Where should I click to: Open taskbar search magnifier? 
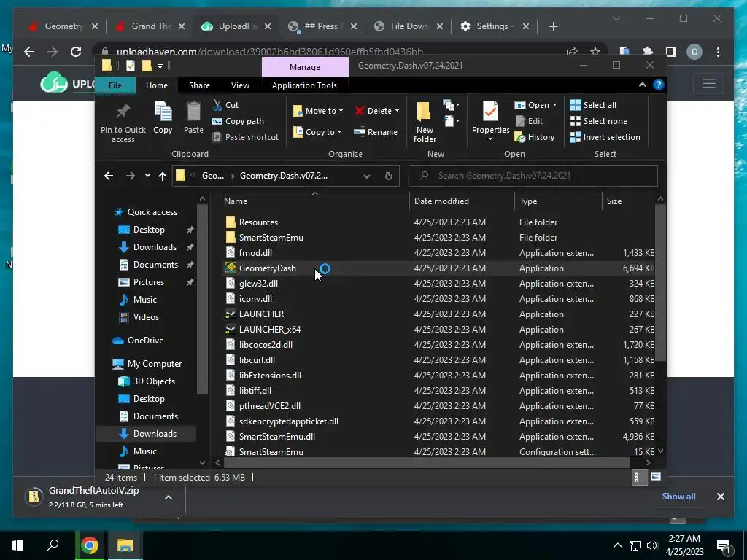point(53,545)
